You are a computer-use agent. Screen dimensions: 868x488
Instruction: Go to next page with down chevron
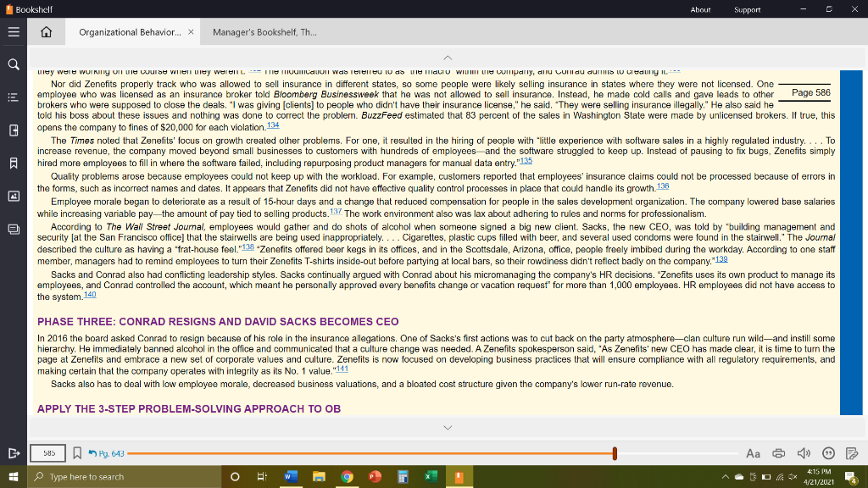pos(448,428)
